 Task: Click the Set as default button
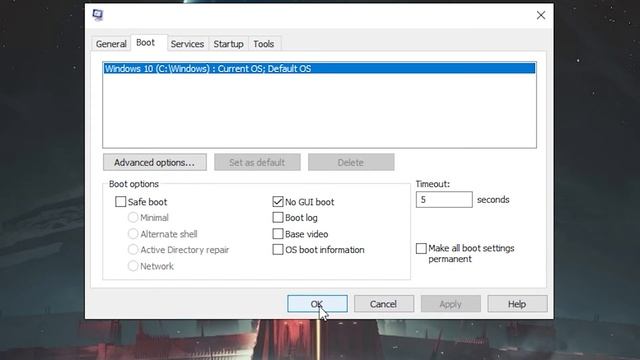(257, 162)
